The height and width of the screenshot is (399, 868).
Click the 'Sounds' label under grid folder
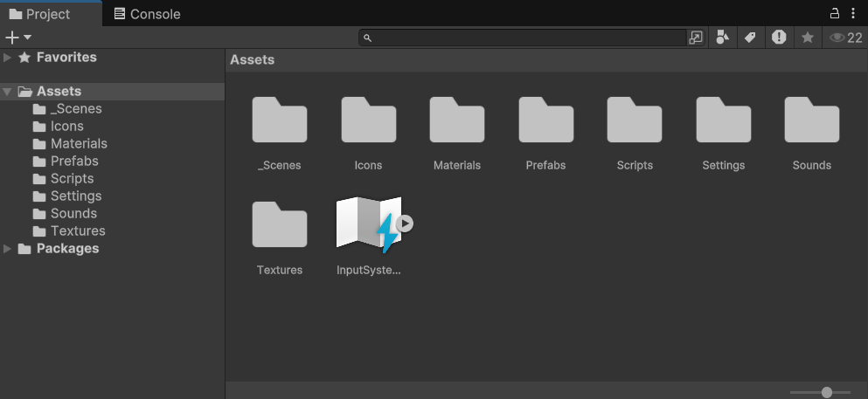[812, 165]
